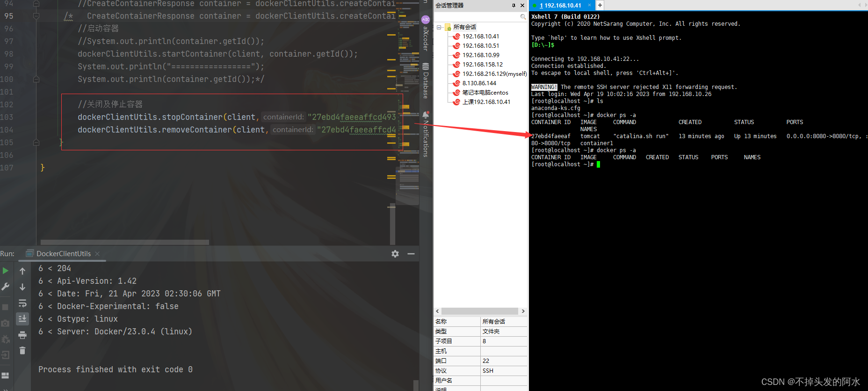Pin the session manager panel
868x391 pixels.
pos(514,6)
